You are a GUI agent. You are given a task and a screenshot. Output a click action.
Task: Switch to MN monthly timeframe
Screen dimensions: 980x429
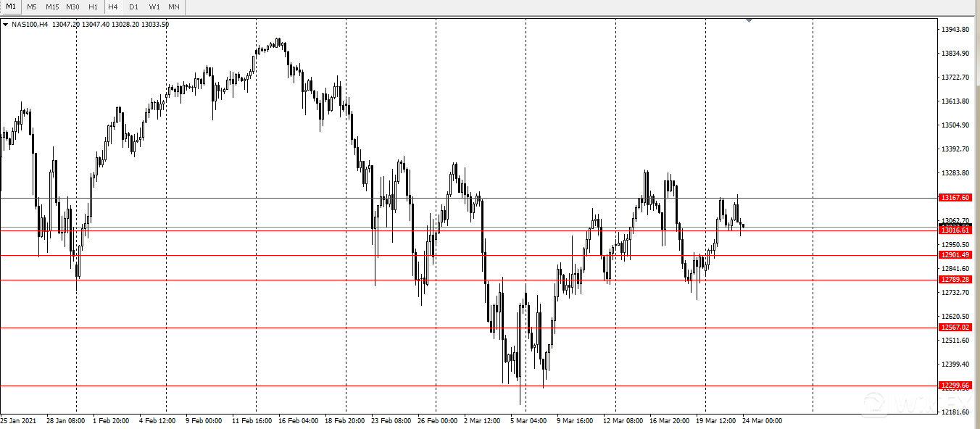[x=174, y=7]
